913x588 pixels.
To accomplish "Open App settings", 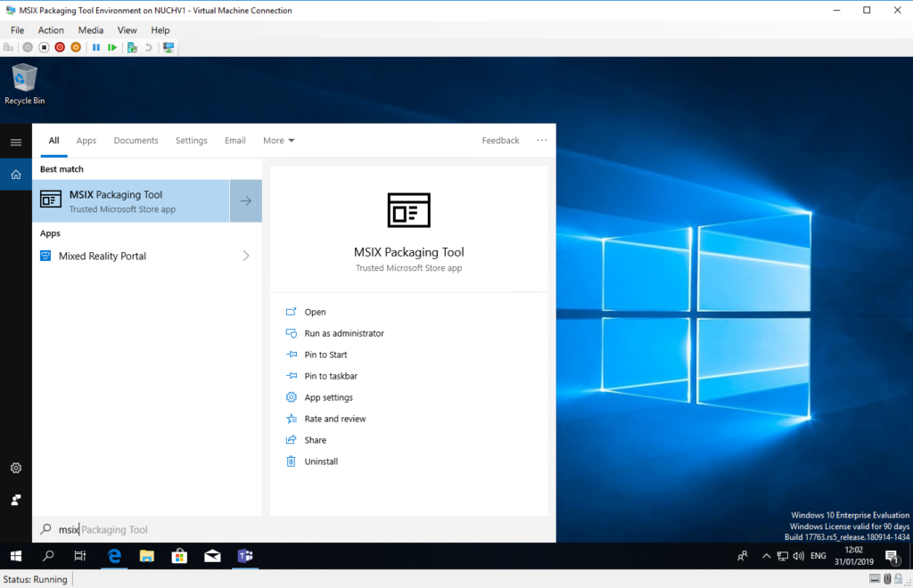I will pyautogui.click(x=328, y=398).
